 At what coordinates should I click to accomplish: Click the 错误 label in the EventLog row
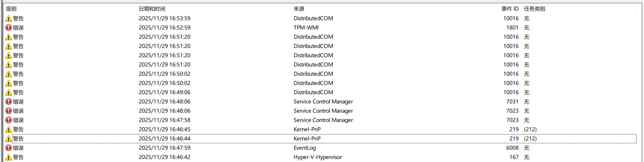[18, 148]
